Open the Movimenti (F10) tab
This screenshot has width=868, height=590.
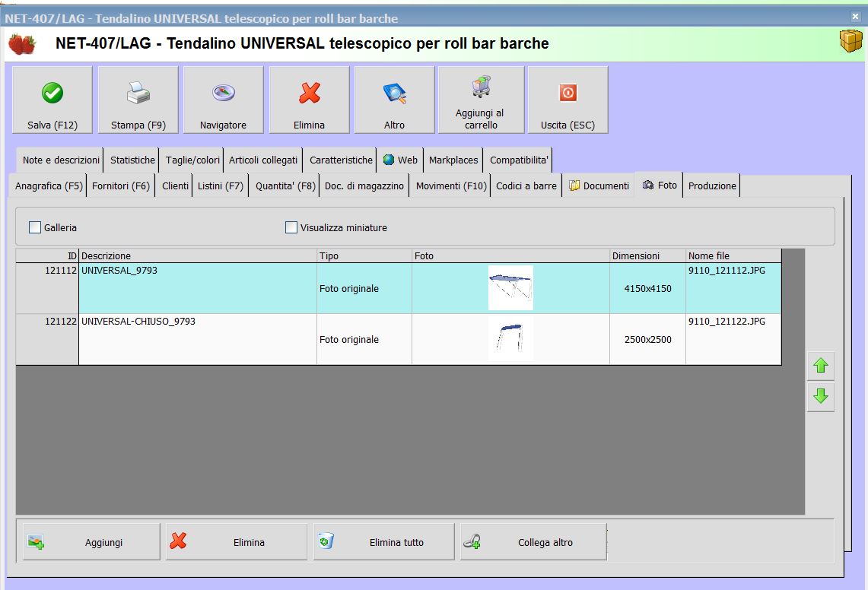tap(450, 186)
